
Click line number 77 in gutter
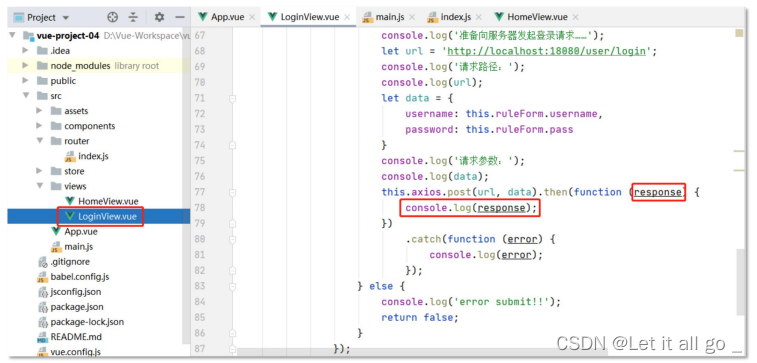(x=199, y=192)
